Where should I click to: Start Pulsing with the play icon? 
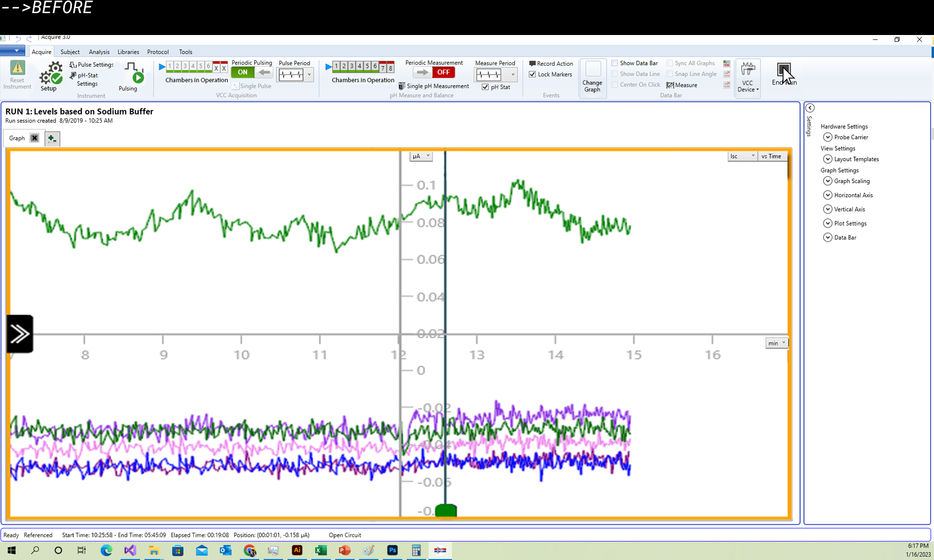click(138, 77)
